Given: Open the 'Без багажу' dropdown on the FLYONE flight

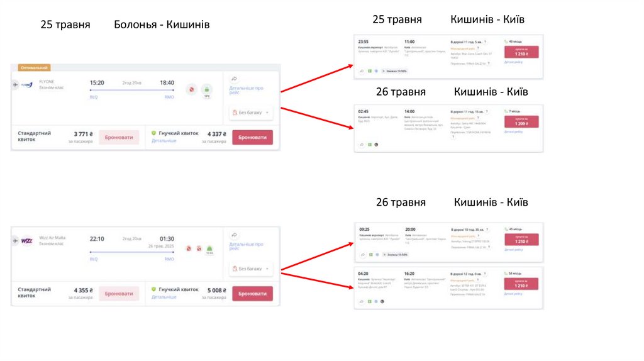Looking at the screenshot, I should (x=251, y=113).
